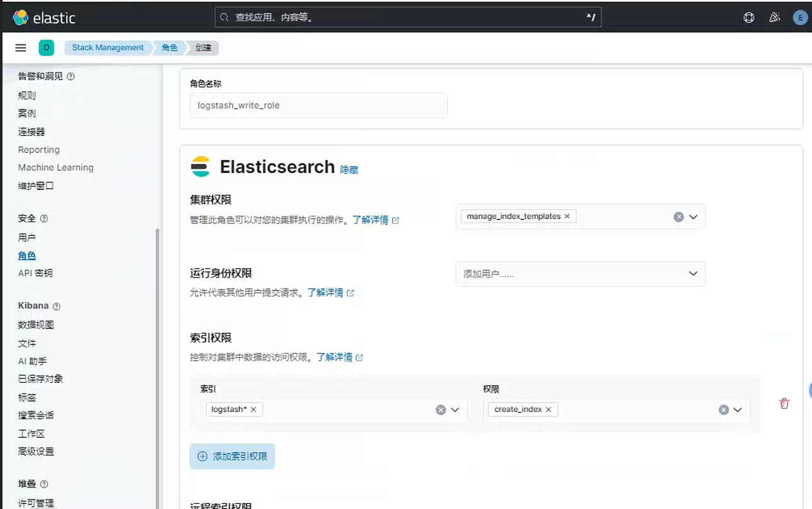
Task: Remove the create_index privilege tag
Action: [548, 409]
